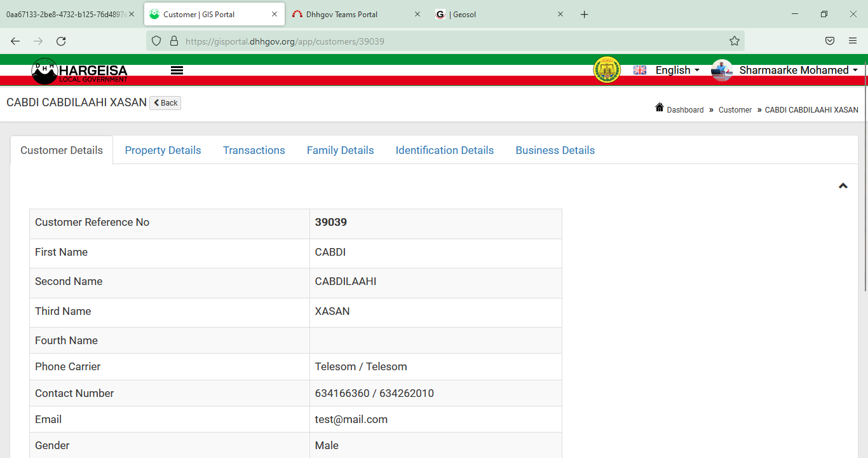Select the Customer Details tab
Viewport: 868px width, 458px height.
62,150
